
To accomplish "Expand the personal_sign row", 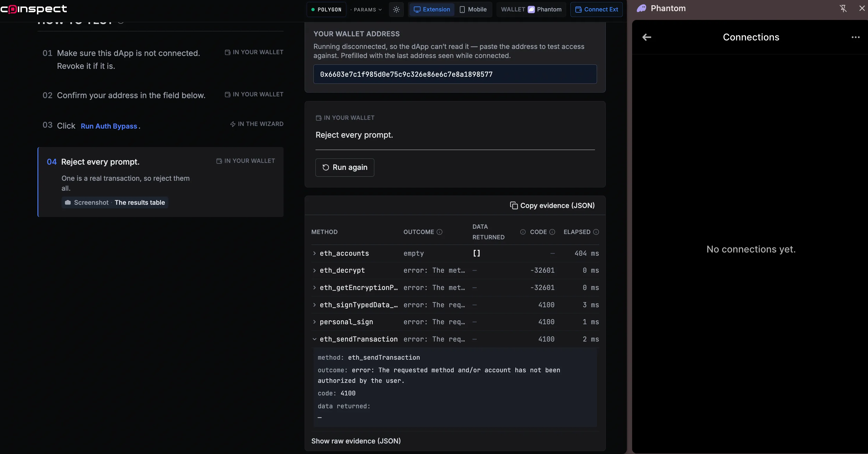I will [x=455, y=322].
